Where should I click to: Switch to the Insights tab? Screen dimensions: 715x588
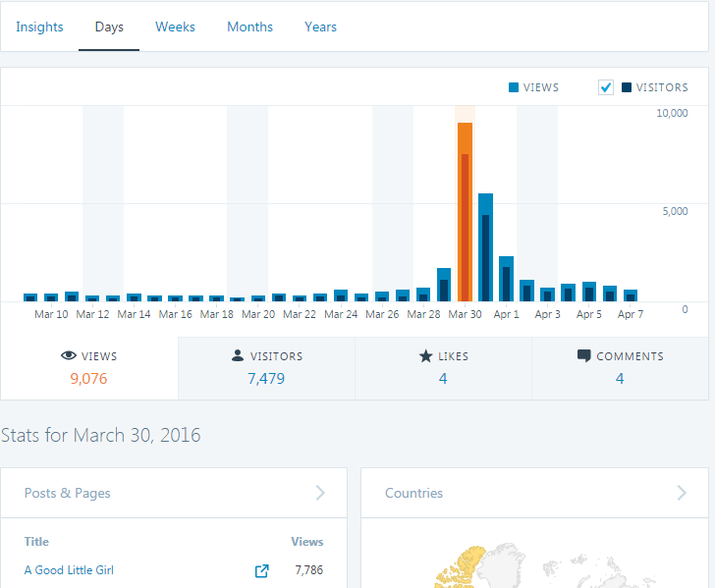point(39,27)
